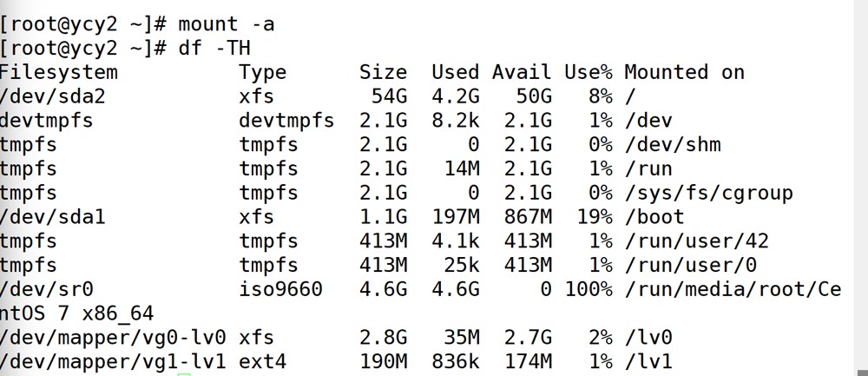Screen dimensions: 868x376
Task: Click the /dev/sda2 filesystem entry
Action: coord(53,97)
